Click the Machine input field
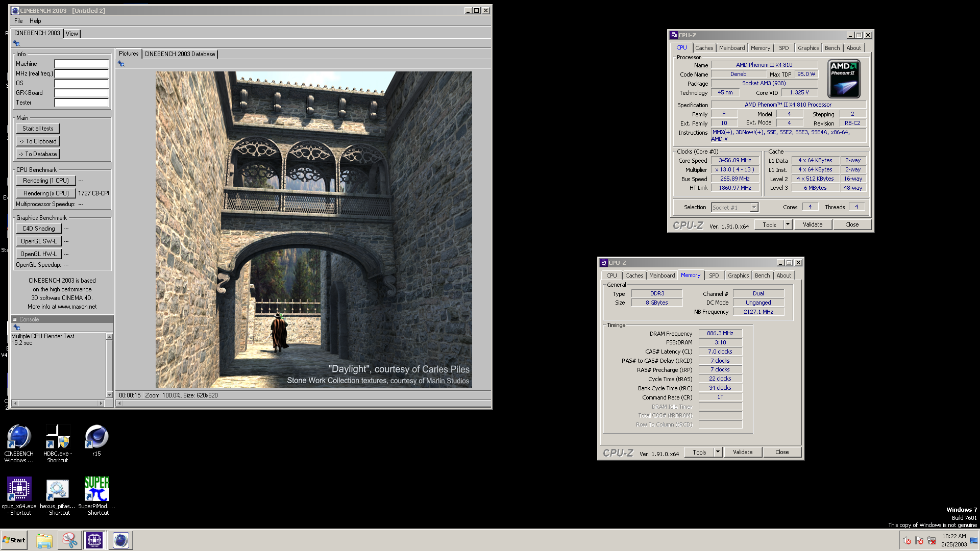 point(82,64)
